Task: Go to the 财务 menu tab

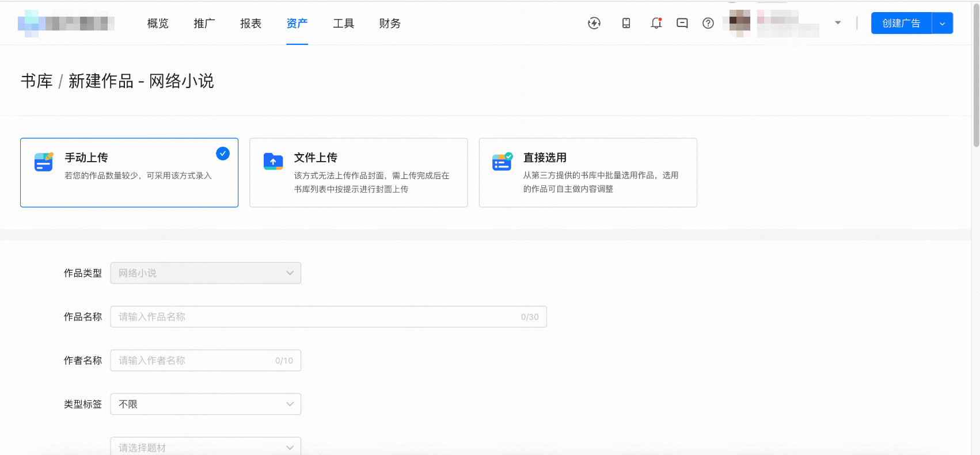Action: [390, 24]
